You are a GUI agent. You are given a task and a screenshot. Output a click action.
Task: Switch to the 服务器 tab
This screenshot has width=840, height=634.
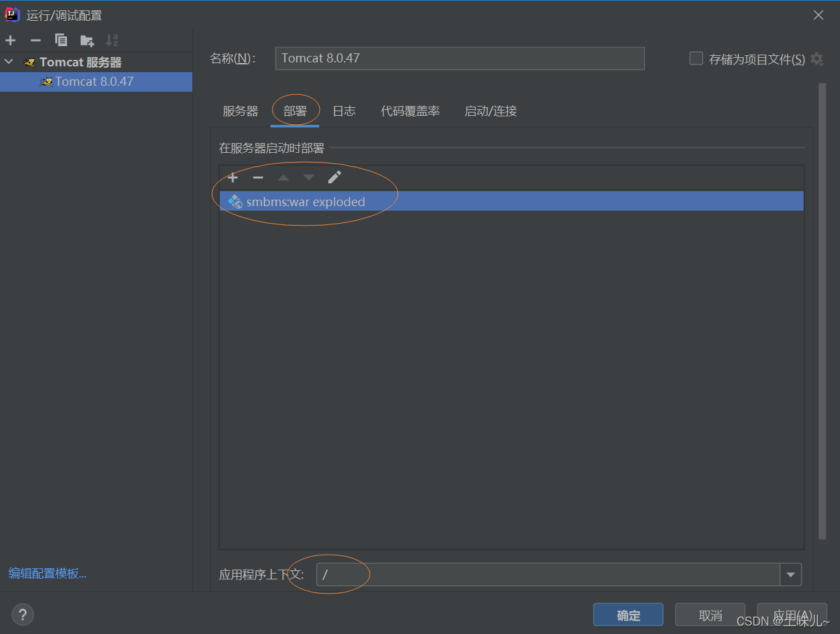pos(241,111)
